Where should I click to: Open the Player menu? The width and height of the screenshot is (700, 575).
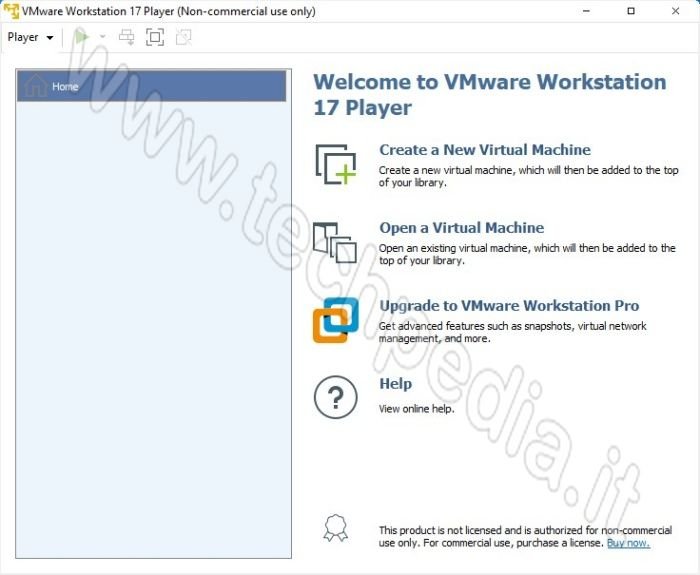tap(30, 37)
